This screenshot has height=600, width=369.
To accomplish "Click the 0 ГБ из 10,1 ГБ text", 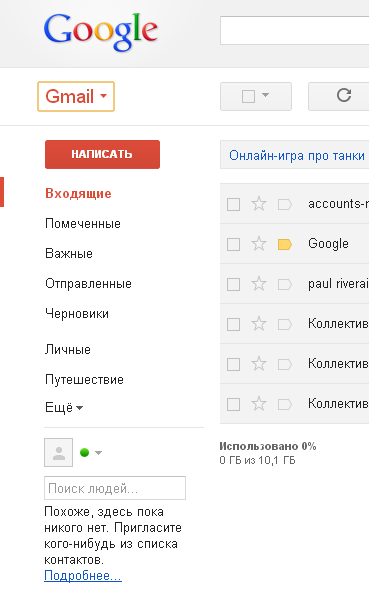I will tap(257, 460).
